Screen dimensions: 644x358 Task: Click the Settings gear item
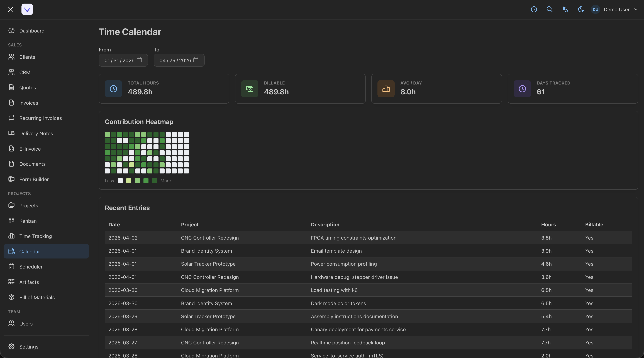(x=28, y=347)
